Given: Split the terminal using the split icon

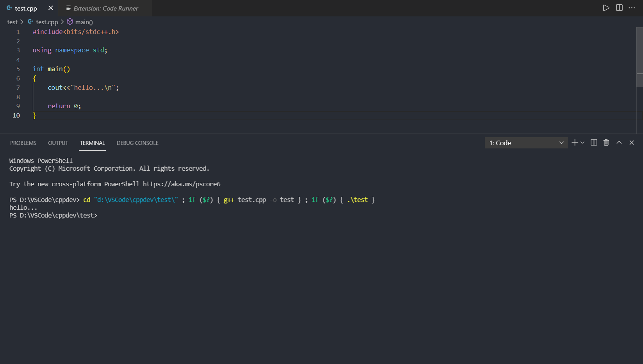Looking at the screenshot, I should pyautogui.click(x=593, y=143).
